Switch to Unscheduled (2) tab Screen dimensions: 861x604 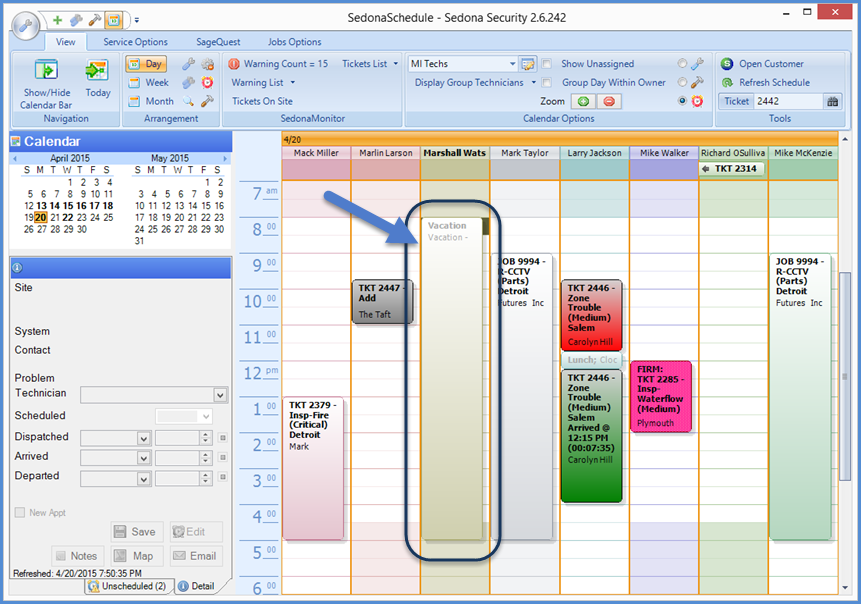(127, 586)
